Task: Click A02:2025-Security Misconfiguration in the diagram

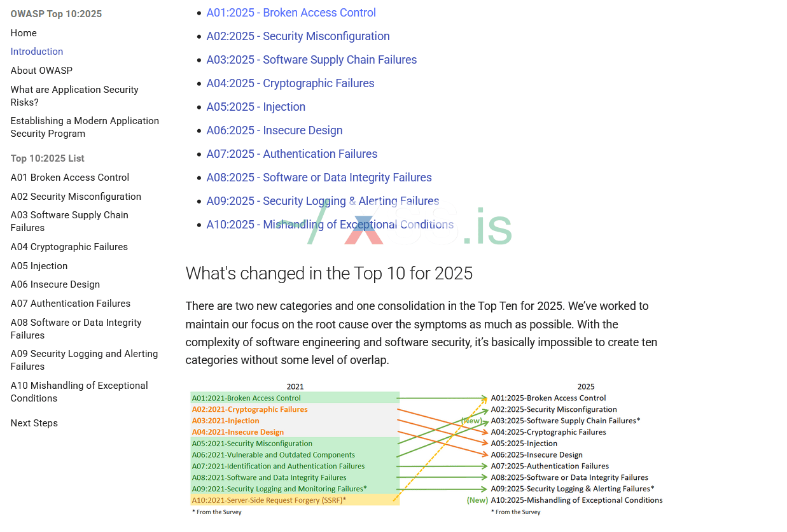Action: (554, 410)
